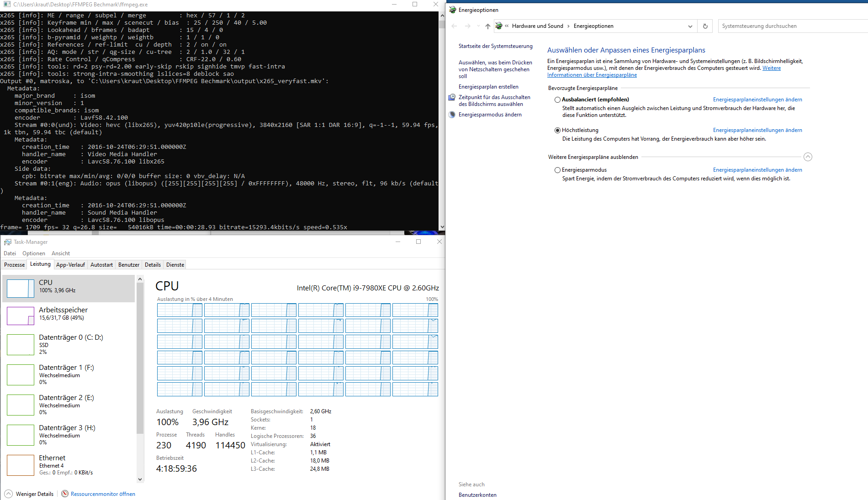Click the back arrow in Energieoptionen
Screen dimensions: 868x500
pyautogui.click(x=454, y=26)
